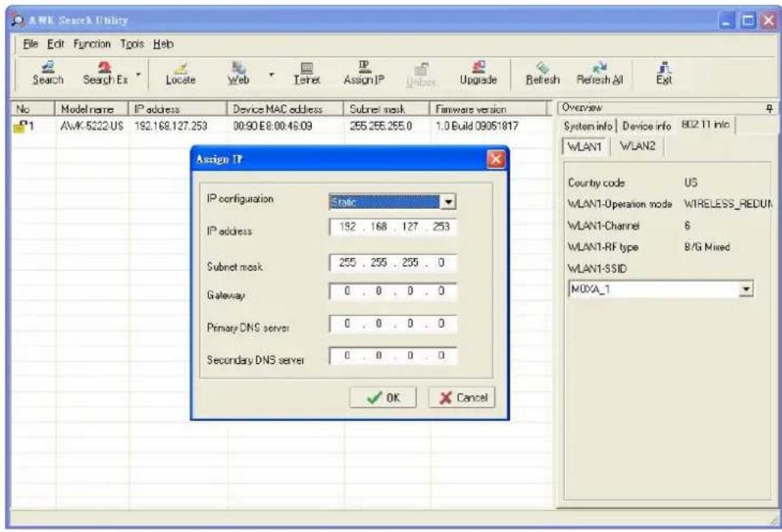Click the Exit toolbar icon
Image resolution: width=782 pixels, height=532 pixels.
point(664,73)
